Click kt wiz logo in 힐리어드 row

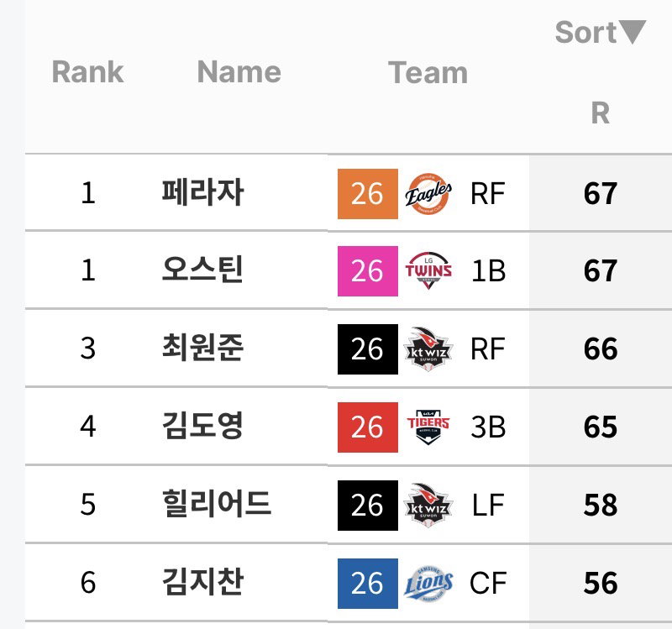(428, 506)
